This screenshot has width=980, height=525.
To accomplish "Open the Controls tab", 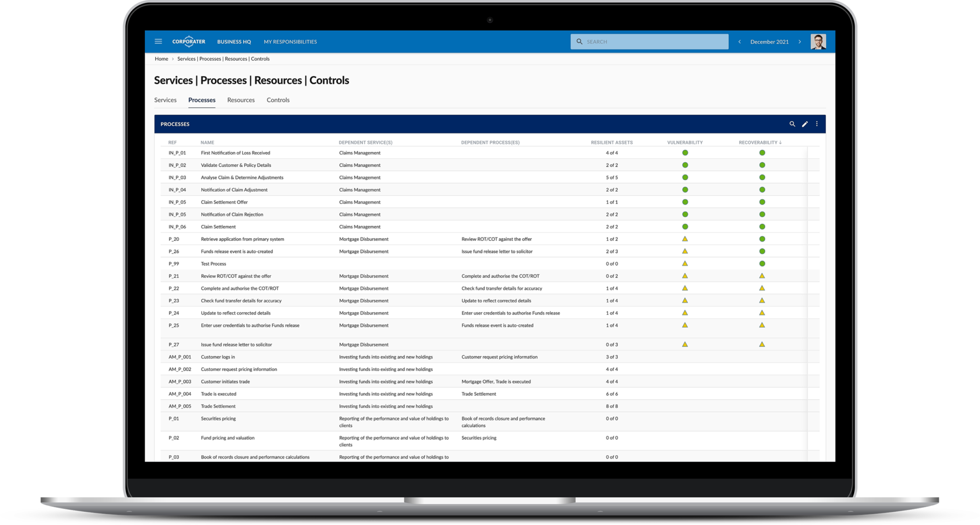I will [x=278, y=100].
